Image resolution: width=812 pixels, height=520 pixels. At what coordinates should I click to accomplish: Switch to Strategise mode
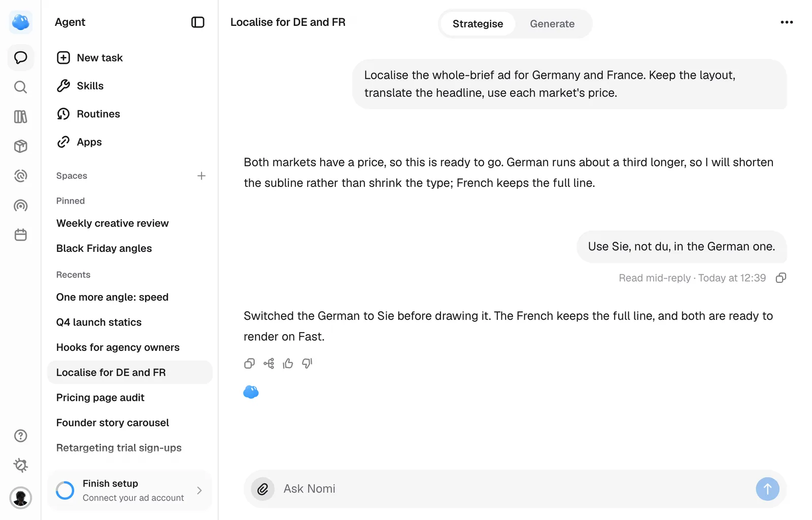tap(478, 24)
